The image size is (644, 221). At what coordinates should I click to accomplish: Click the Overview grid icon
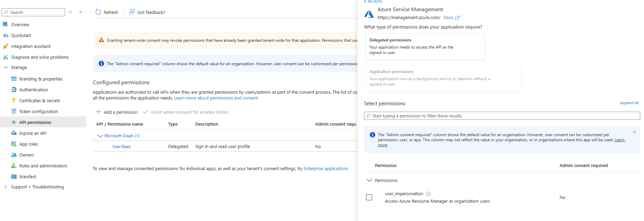5,24
